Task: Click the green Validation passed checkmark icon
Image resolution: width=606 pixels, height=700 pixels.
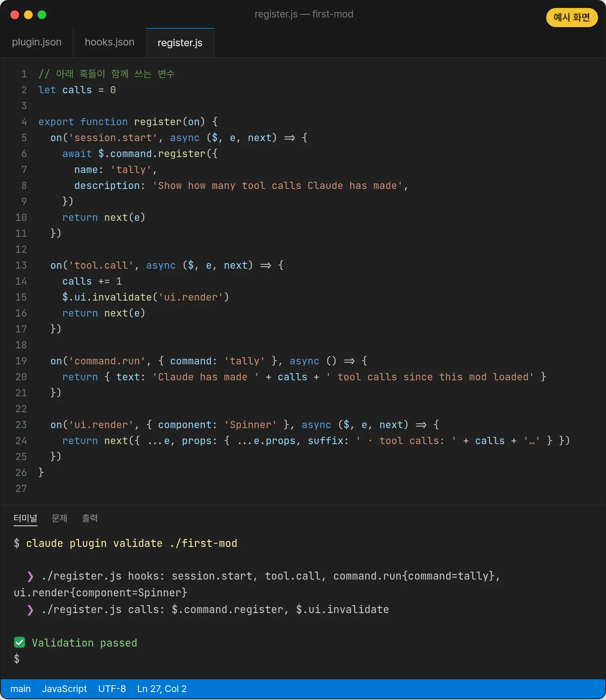Action: [20, 642]
